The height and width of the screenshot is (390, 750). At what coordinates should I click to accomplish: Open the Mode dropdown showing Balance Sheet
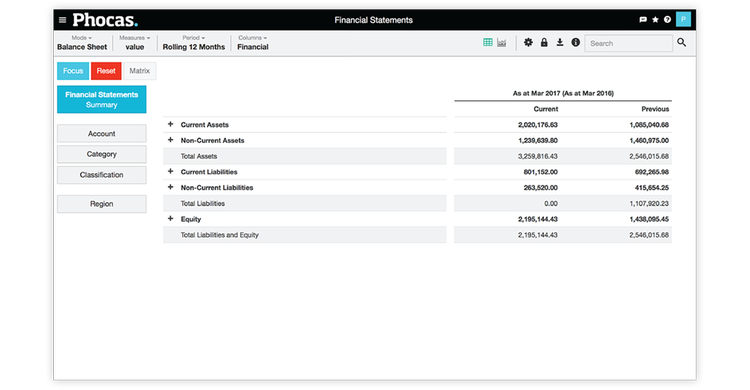click(82, 43)
